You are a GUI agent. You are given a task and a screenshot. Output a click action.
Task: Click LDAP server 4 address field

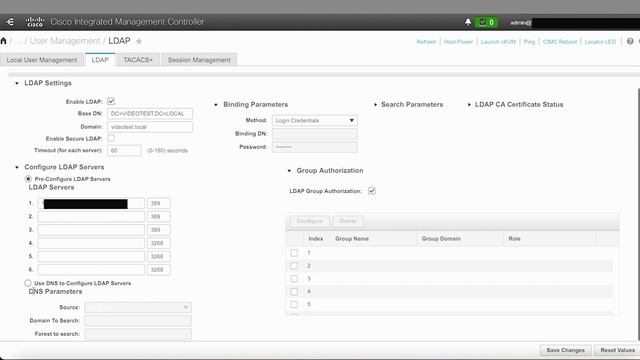coord(91,243)
